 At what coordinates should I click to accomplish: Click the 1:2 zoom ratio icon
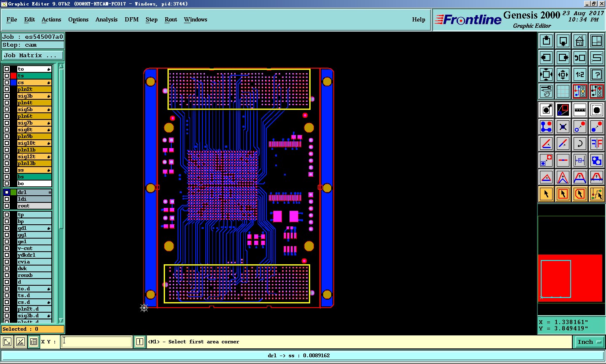point(580,74)
